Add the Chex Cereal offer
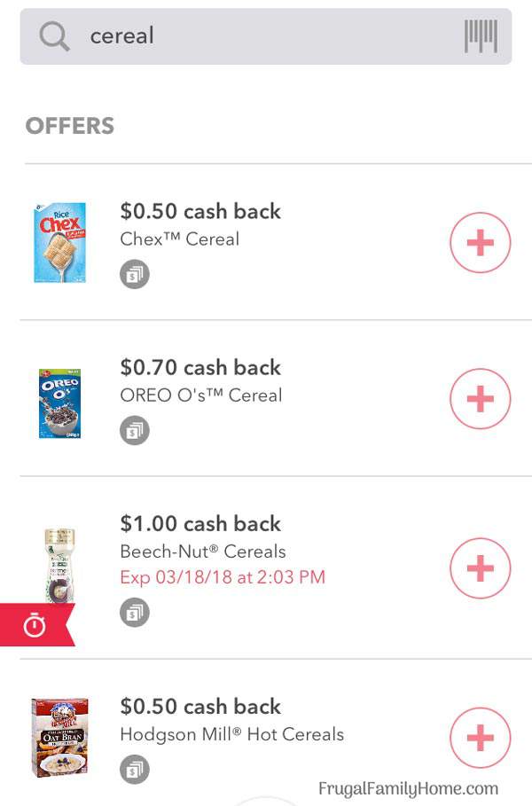Viewport: 532px width, 806px height. (x=480, y=242)
